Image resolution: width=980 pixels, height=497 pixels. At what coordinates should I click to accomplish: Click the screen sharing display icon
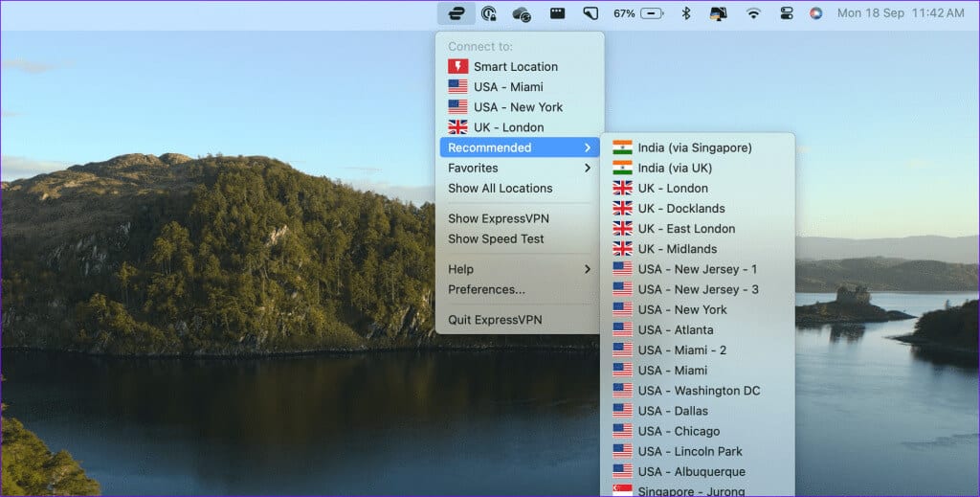(x=719, y=13)
